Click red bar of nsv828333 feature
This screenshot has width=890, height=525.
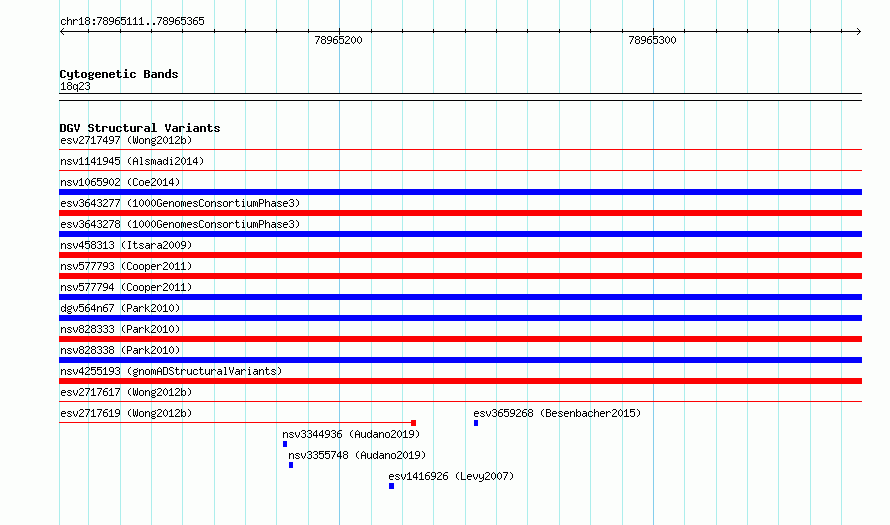[x=460, y=339]
